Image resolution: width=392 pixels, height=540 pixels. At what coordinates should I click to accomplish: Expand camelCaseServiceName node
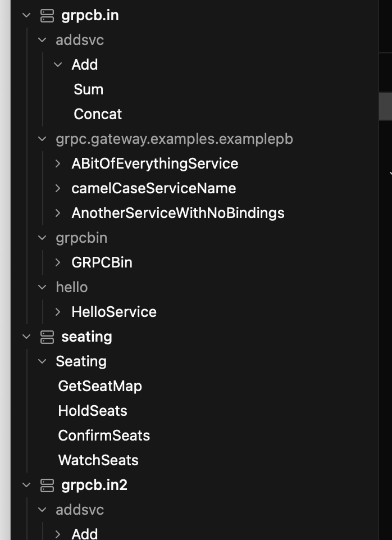[58, 188]
